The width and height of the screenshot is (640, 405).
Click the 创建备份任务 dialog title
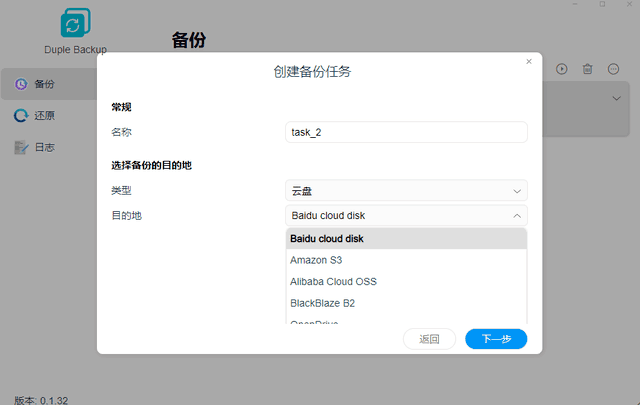pyautogui.click(x=312, y=72)
